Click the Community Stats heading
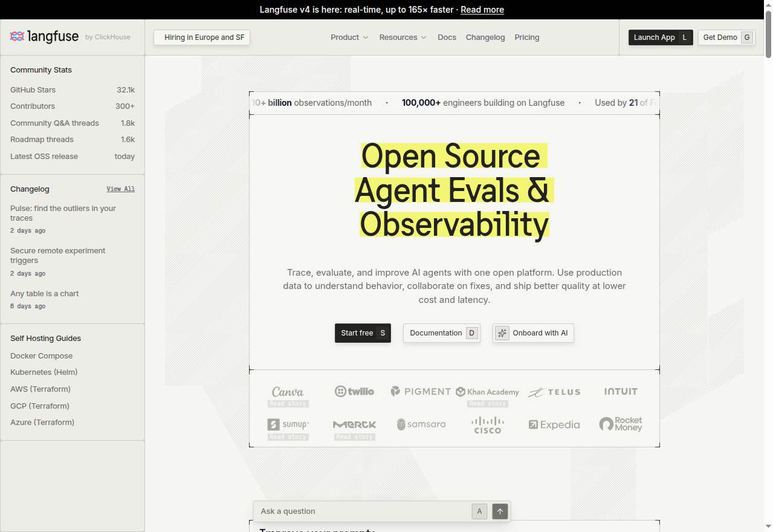This screenshot has width=773, height=532. tap(41, 70)
